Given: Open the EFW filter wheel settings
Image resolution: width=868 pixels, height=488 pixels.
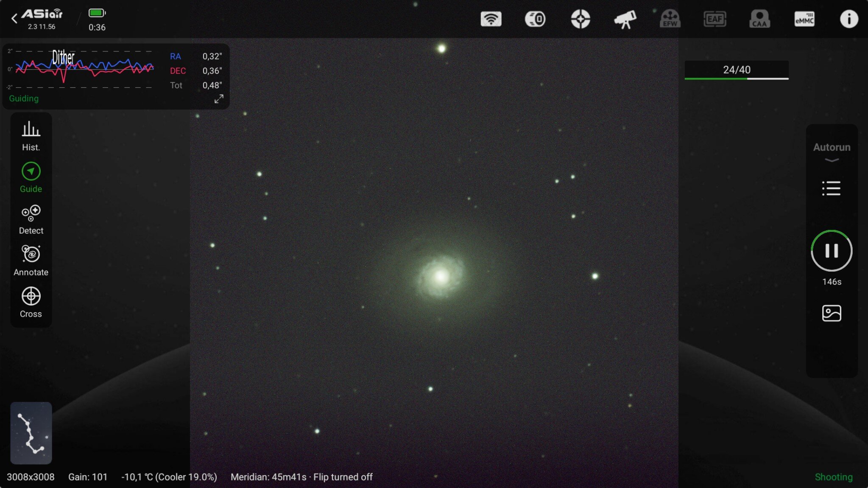Looking at the screenshot, I should [670, 19].
